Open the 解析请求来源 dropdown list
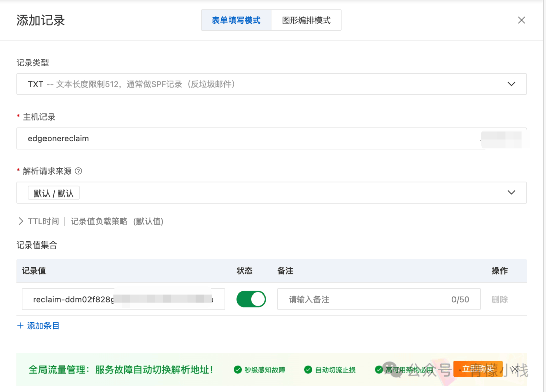546x392 pixels. (x=511, y=192)
